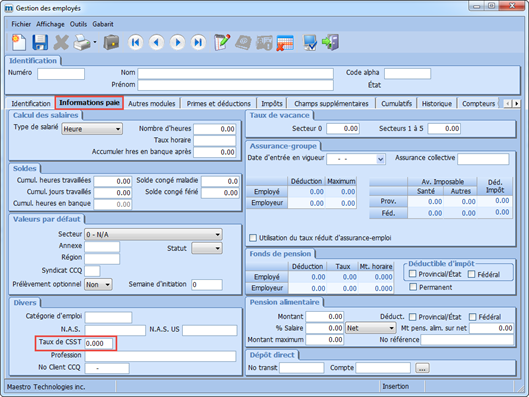Go to the last record
Viewport: 529px width, 397px height.
point(198,42)
